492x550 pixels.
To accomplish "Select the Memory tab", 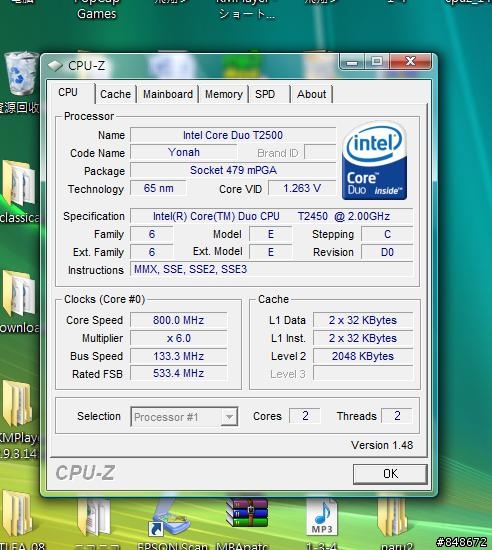I will (224, 94).
